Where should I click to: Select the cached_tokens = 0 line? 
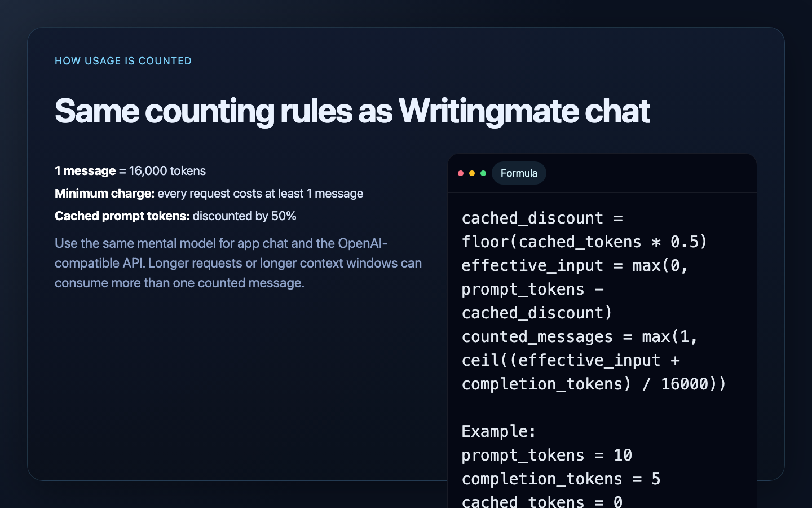[x=542, y=500]
